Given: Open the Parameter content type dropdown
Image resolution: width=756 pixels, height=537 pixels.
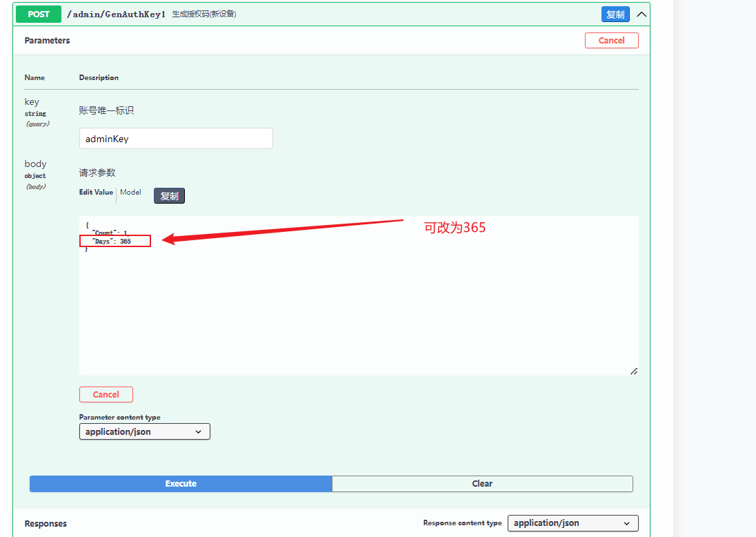Looking at the screenshot, I should tap(145, 431).
